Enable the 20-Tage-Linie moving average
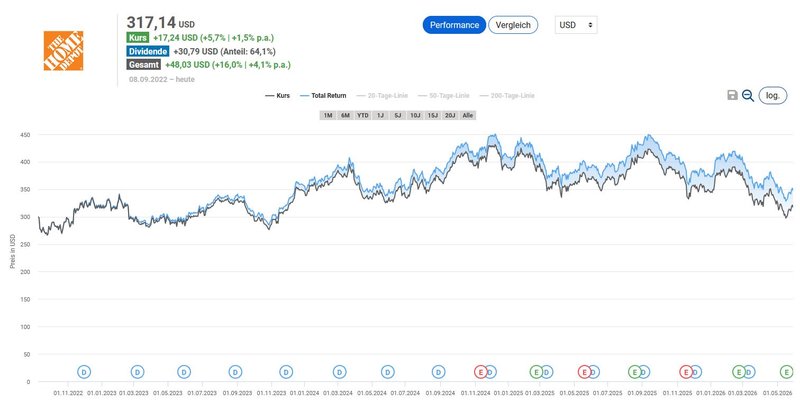The image size is (800, 402). 382,95
